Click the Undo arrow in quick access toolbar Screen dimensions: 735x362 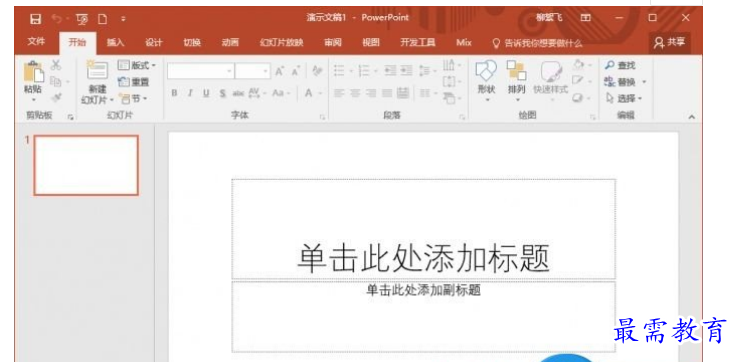(57, 19)
